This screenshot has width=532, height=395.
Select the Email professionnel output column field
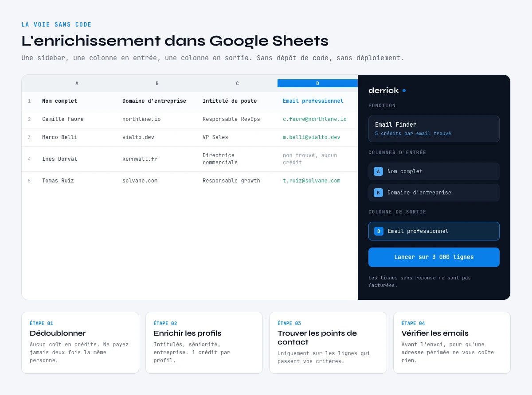pyautogui.click(x=434, y=231)
